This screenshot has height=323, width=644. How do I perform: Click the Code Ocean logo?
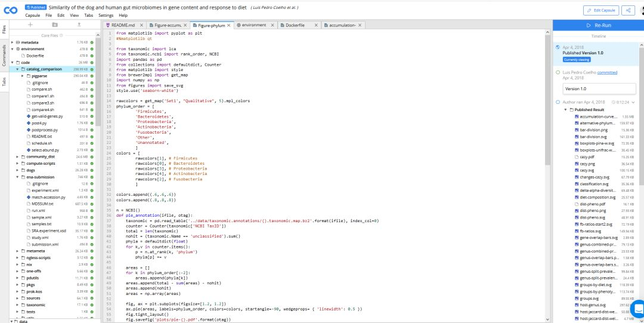pyautogui.click(x=11, y=10)
